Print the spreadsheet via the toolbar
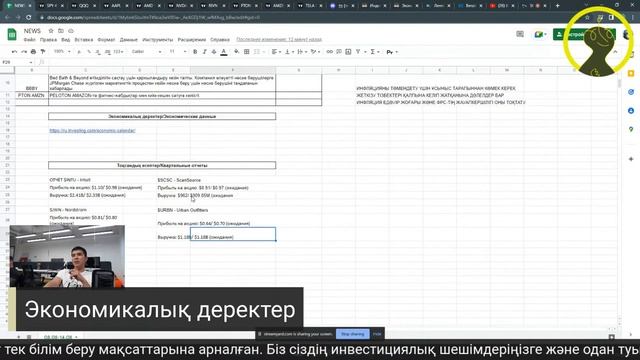Image resolution: width=640 pixels, height=360 pixels. click(x=33, y=52)
